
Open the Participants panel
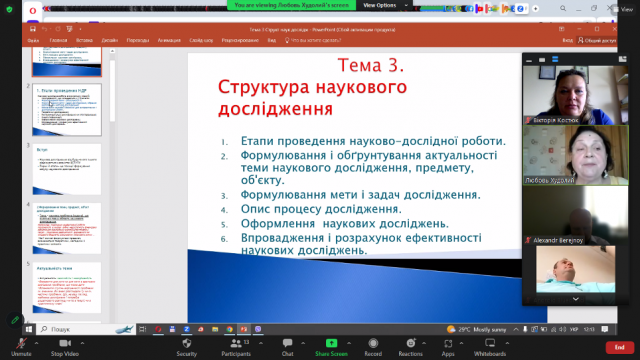236,347
